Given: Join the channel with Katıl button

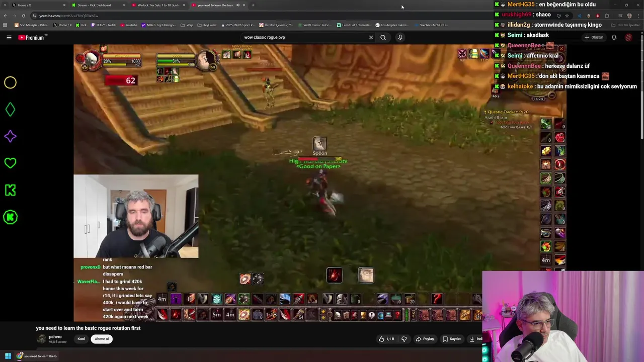Looking at the screenshot, I should pos(81,339).
